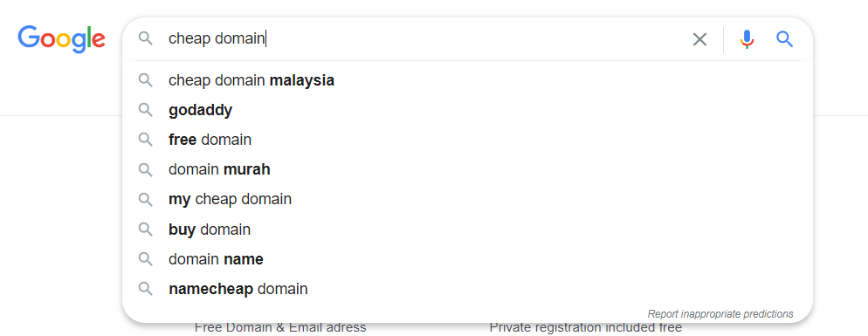
Task: Choose the my cheap domain suggestion
Action: point(467,199)
